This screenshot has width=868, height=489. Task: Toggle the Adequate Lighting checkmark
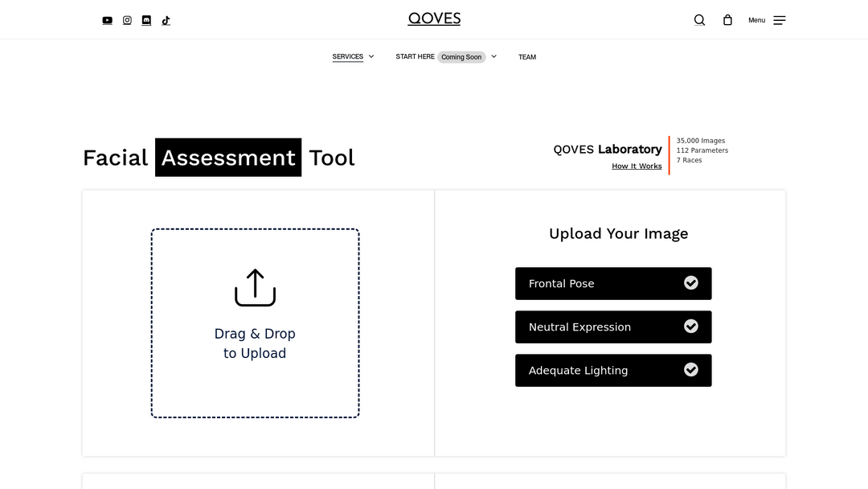click(x=691, y=369)
